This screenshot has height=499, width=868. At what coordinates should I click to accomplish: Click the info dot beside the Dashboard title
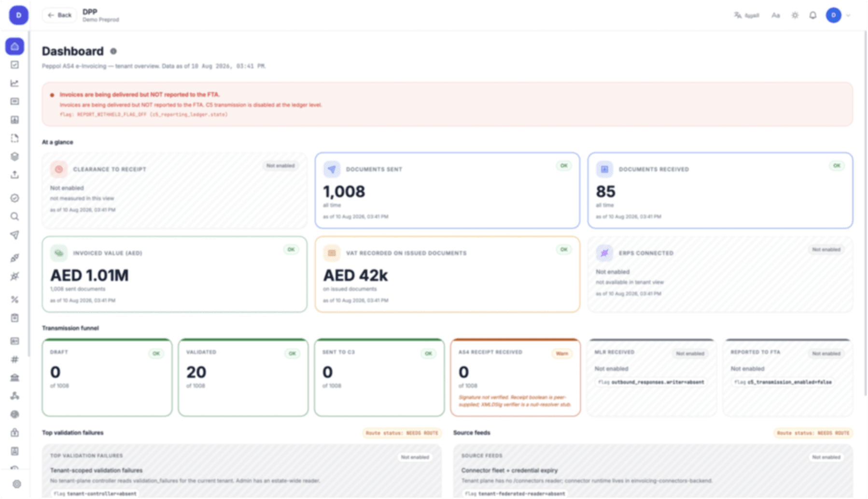pos(113,51)
